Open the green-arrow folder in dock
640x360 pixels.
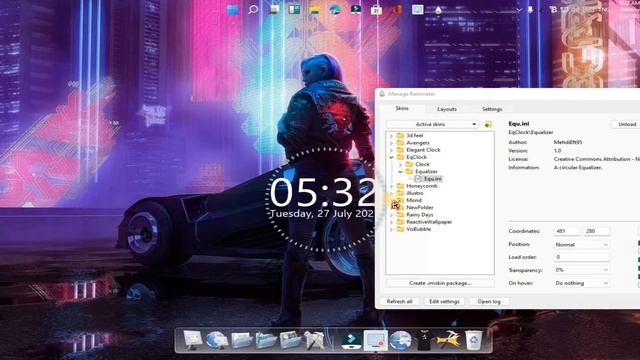click(266, 340)
